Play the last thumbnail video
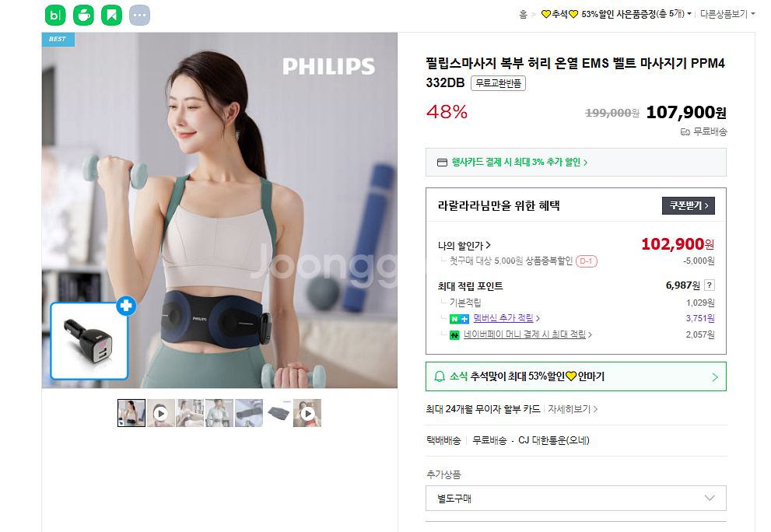The height and width of the screenshot is (532, 771). point(307,413)
